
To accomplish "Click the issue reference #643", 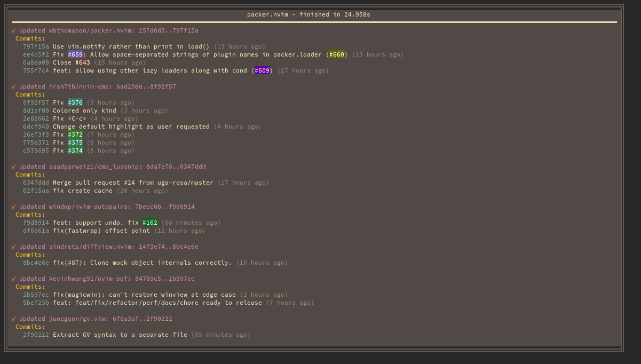I will pyautogui.click(x=83, y=62).
